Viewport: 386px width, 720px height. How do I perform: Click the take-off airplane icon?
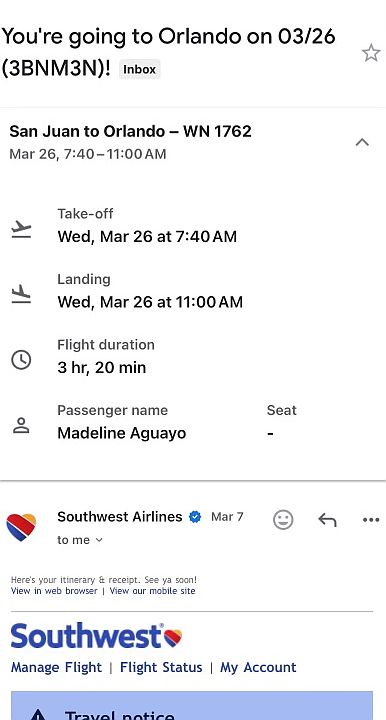coord(21,229)
